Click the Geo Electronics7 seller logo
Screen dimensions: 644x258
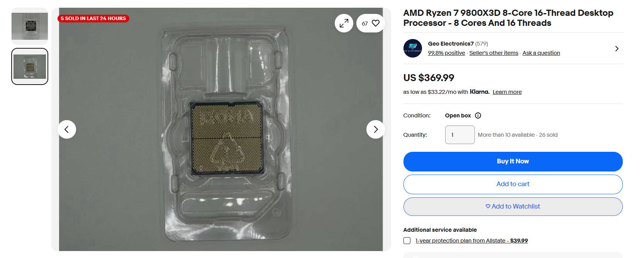(413, 48)
